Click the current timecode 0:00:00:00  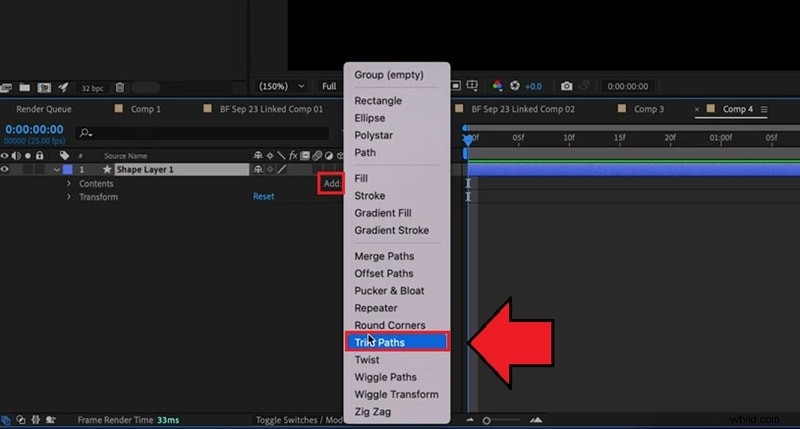[x=34, y=130]
